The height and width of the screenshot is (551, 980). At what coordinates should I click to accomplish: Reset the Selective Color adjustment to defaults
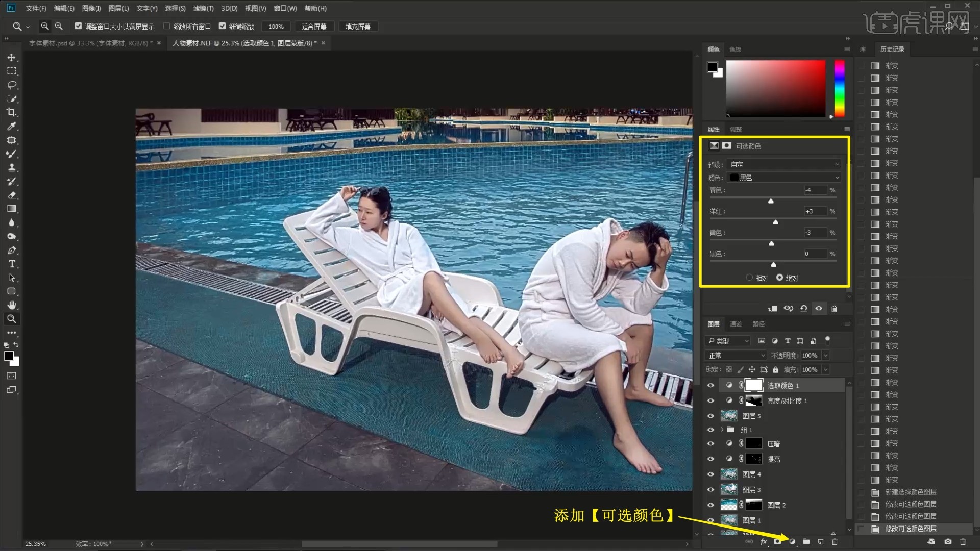803,309
